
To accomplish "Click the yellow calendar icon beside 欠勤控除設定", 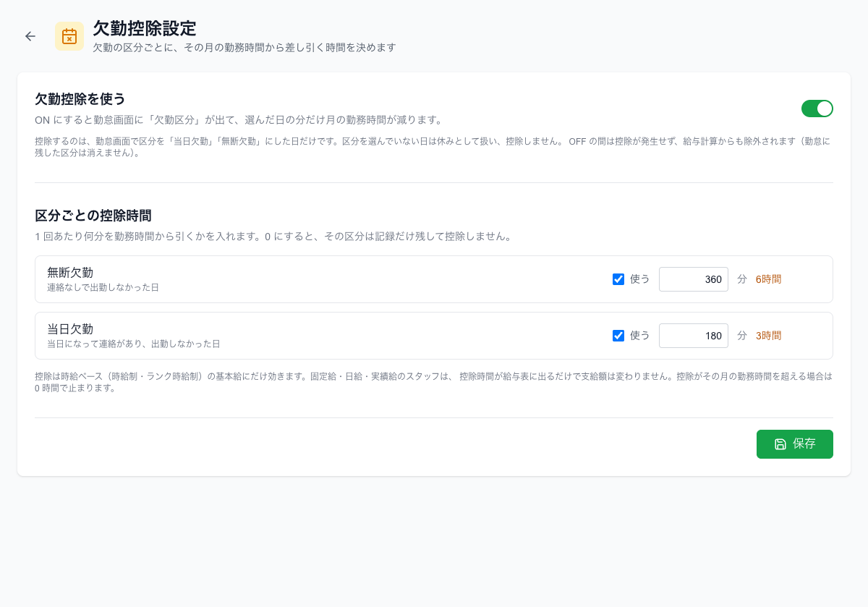I will pos(69,36).
